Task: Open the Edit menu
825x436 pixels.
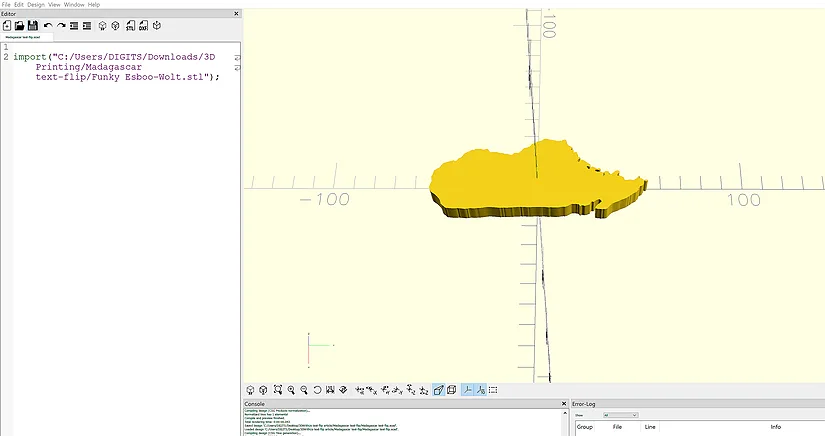Action: [19, 4]
